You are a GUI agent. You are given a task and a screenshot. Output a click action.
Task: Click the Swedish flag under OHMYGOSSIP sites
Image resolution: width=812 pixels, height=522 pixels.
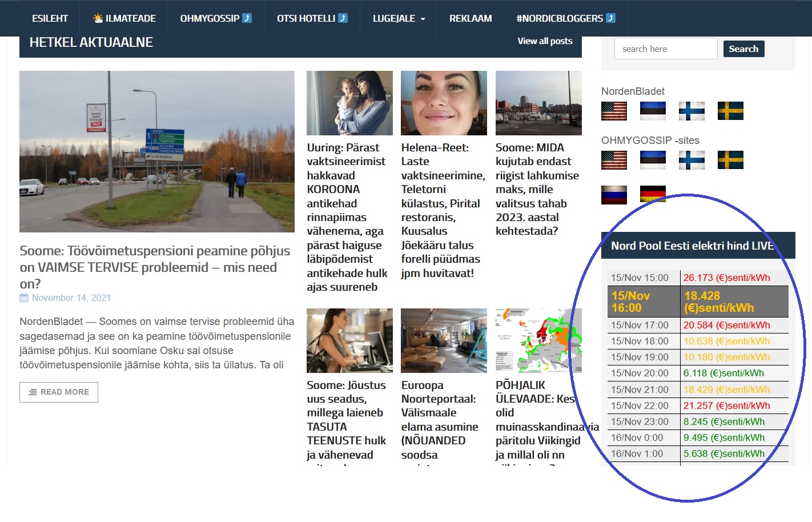(x=730, y=160)
